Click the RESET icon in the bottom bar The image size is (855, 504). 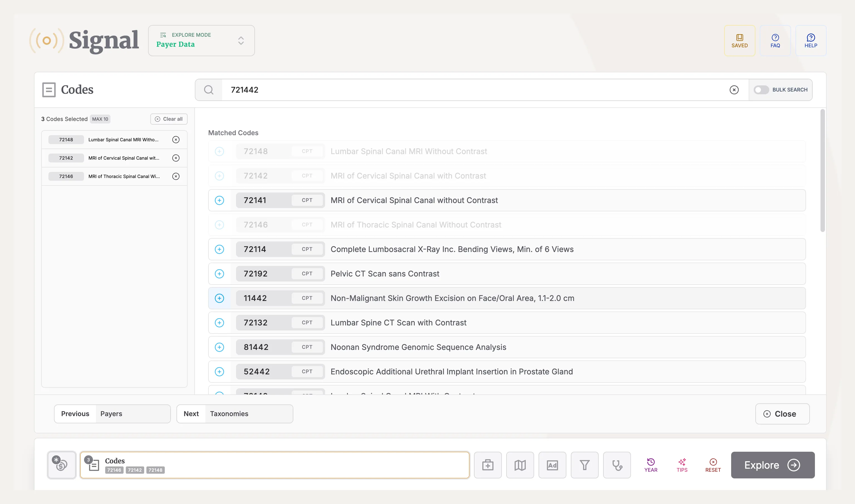713,465
